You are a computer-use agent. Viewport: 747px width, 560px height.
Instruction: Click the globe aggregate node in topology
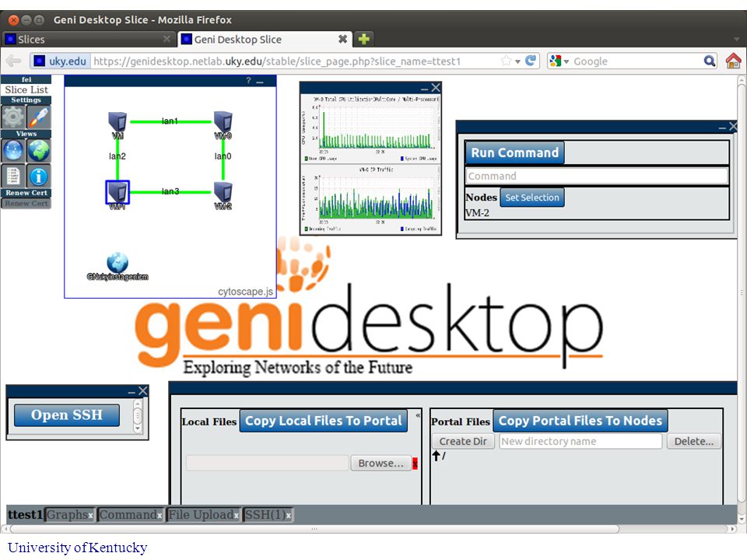click(117, 262)
